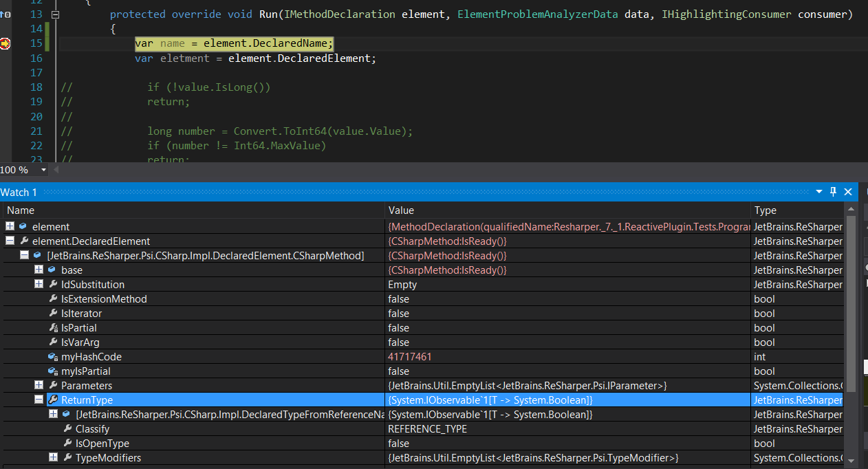Click the object icon beside the element row
Screen dimensions: 868x469
coord(23,226)
